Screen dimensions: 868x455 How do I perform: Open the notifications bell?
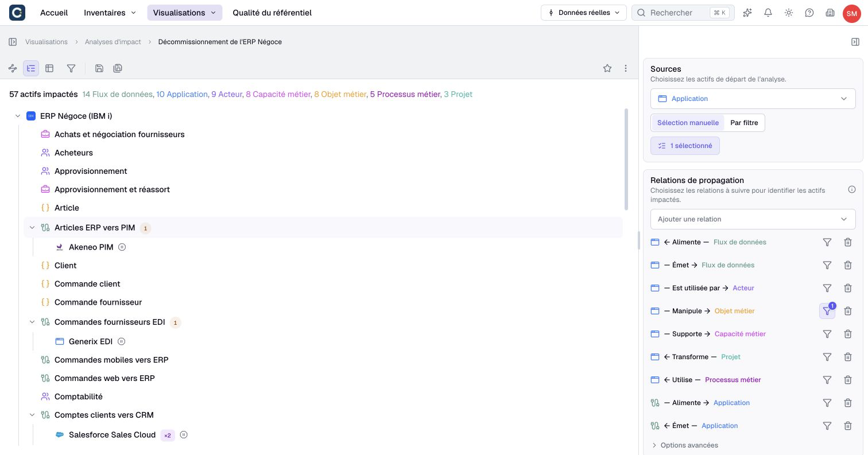(768, 13)
